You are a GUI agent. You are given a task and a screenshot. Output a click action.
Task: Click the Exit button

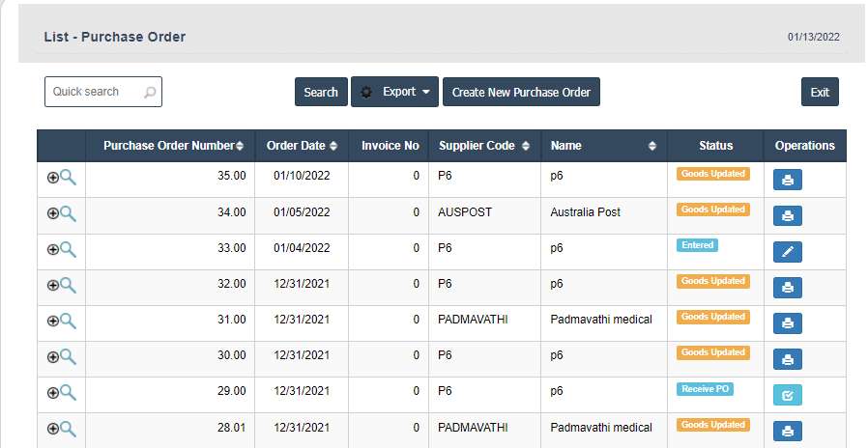pos(820,93)
